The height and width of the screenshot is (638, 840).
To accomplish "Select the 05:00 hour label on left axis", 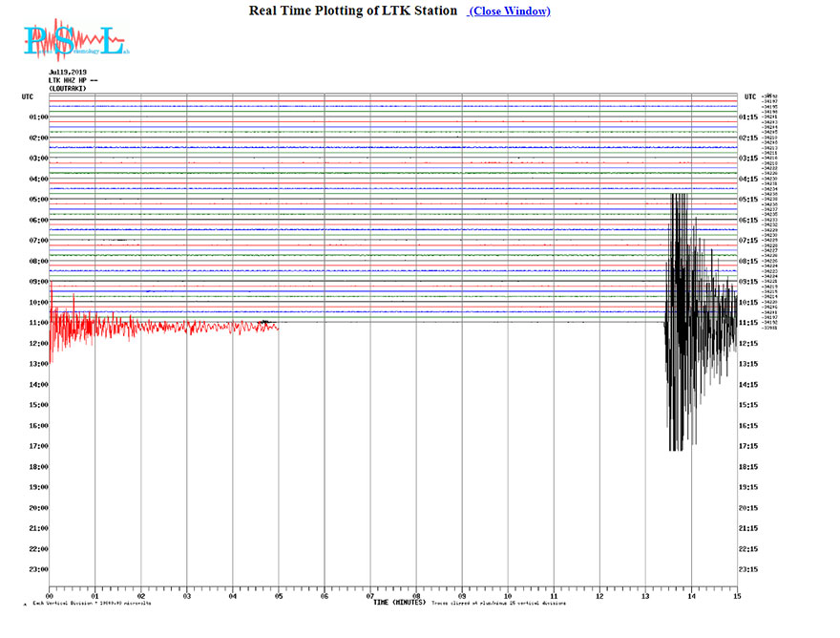I will pyautogui.click(x=38, y=200).
